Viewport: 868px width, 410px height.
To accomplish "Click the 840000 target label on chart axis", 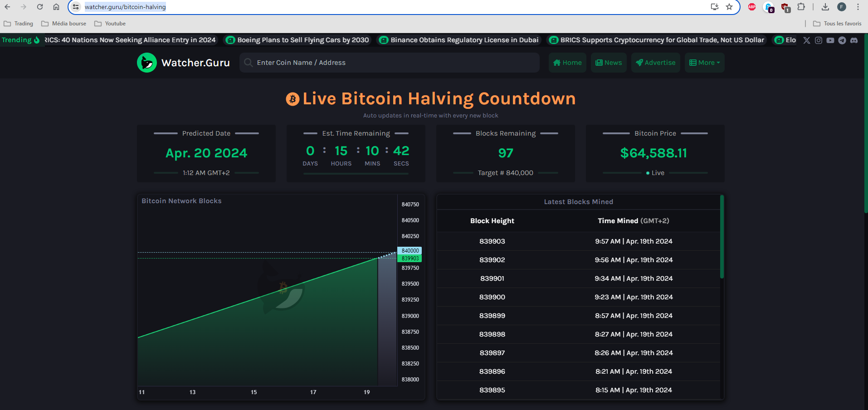I will click(410, 251).
